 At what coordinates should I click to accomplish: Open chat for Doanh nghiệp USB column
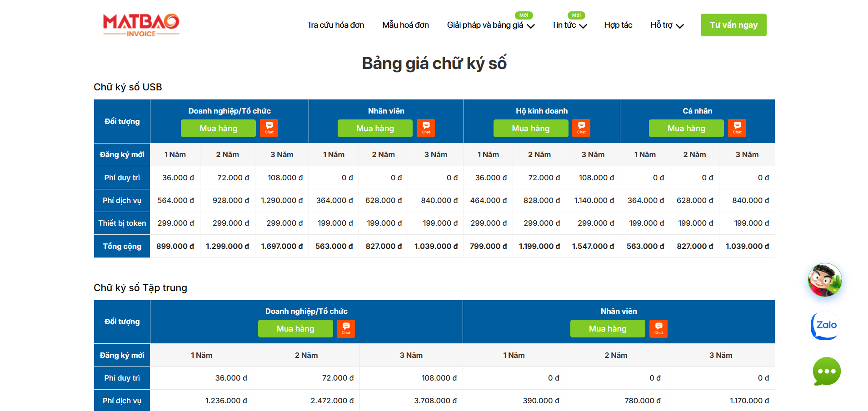pyautogui.click(x=269, y=128)
